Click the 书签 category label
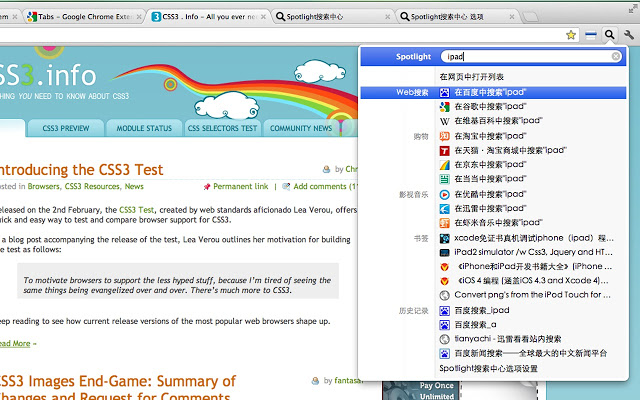This screenshot has width=640, height=400. pyautogui.click(x=421, y=238)
